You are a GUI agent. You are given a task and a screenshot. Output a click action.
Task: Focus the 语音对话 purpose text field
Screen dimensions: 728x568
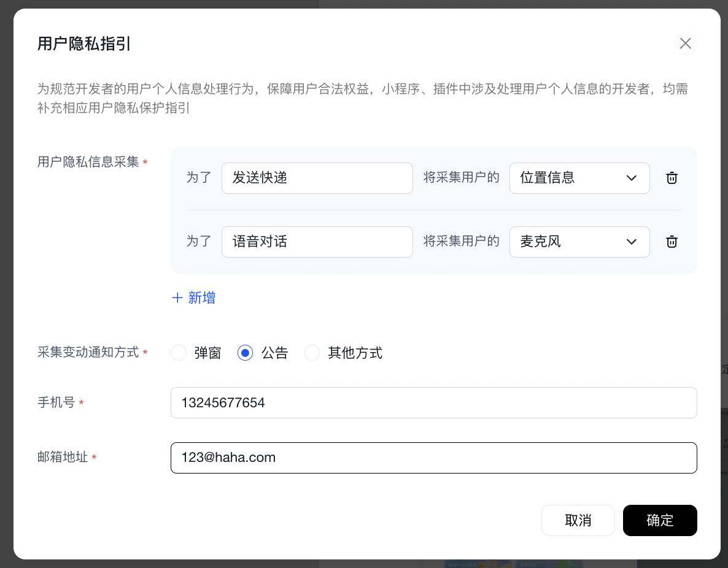[317, 242]
